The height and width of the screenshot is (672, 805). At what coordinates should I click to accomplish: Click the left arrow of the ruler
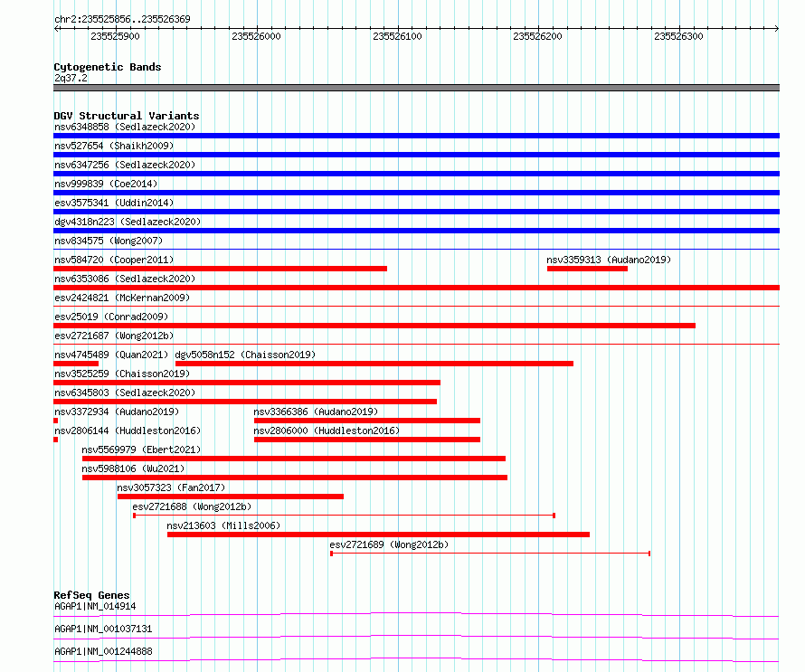click(x=56, y=28)
